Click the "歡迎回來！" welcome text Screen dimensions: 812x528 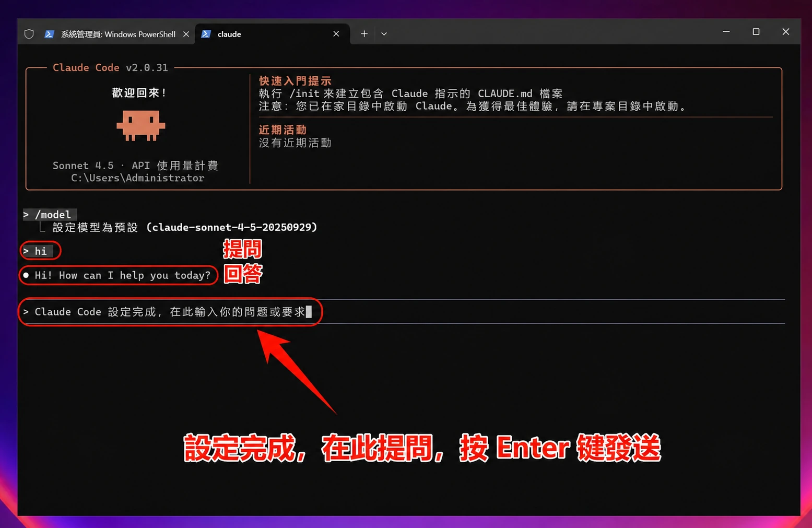140,93
